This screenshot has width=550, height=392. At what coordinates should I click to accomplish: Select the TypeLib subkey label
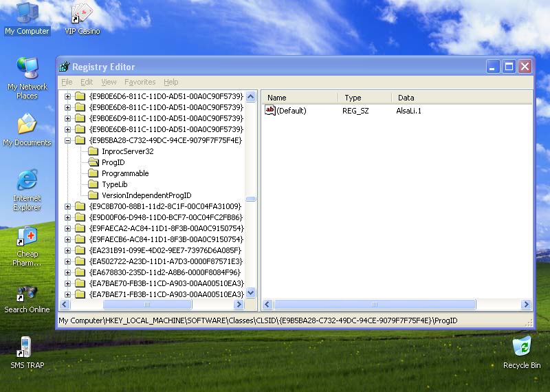[115, 184]
